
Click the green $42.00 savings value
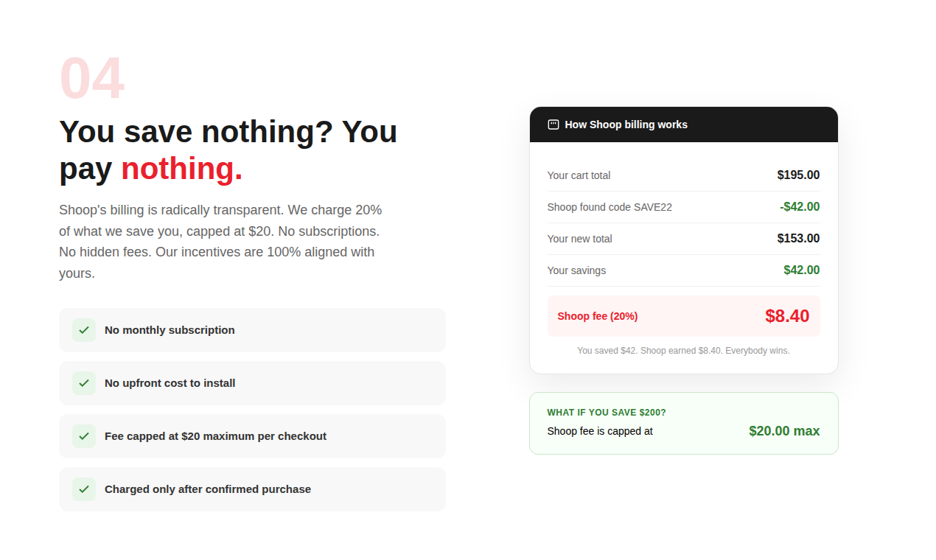802,270
